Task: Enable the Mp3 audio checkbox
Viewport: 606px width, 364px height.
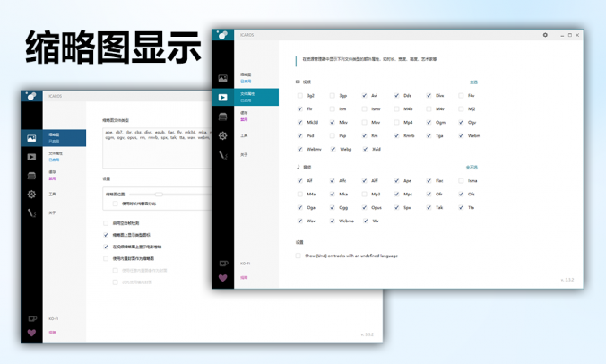Action: [x=365, y=194]
